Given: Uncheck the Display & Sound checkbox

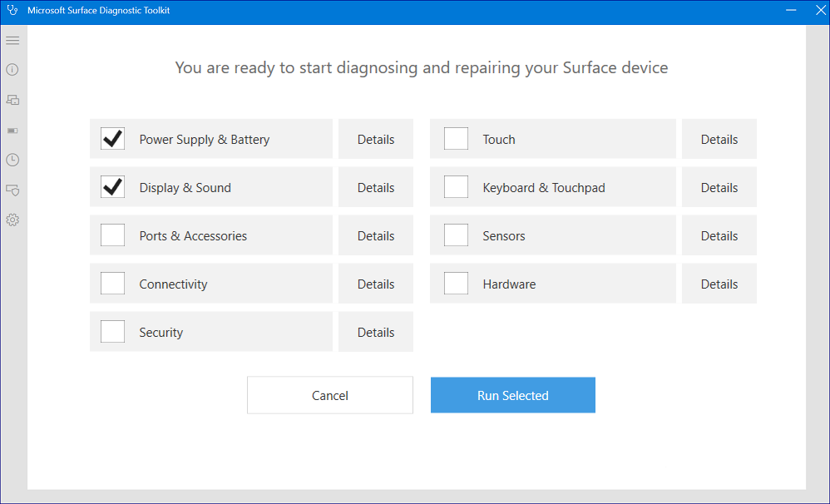Looking at the screenshot, I should coord(112,187).
